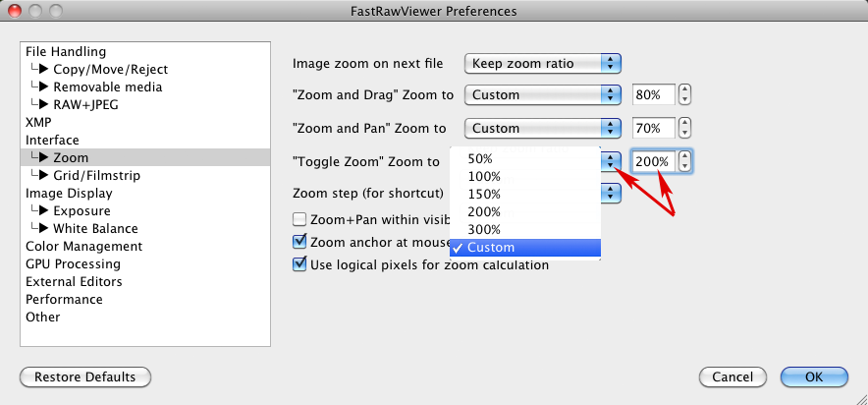868x405 pixels.
Task: Click the Cancel button
Action: point(732,376)
